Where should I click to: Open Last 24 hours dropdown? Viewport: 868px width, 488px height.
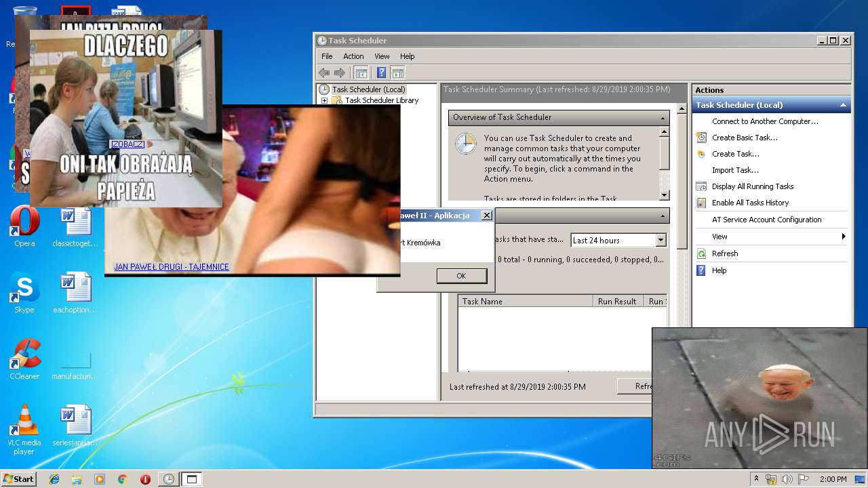[660, 240]
